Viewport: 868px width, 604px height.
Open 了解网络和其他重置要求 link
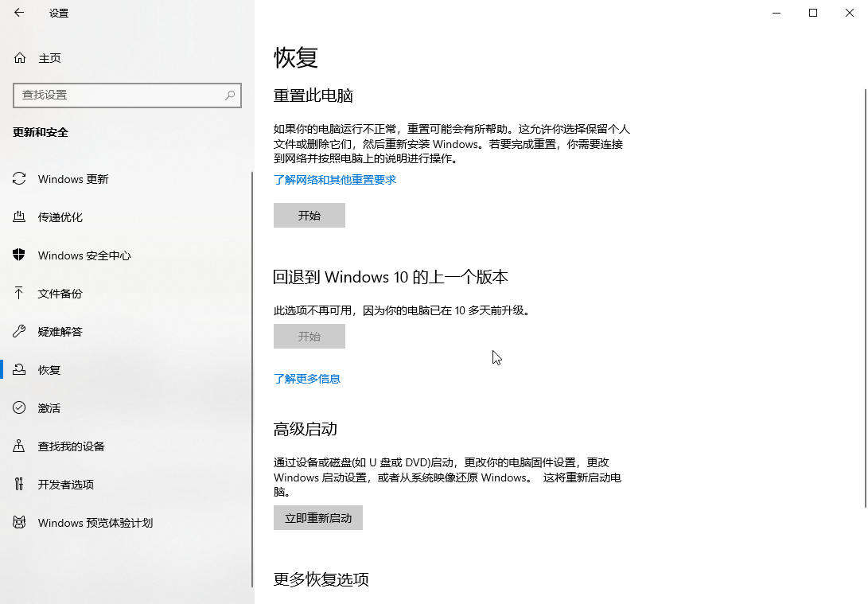(335, 180)
